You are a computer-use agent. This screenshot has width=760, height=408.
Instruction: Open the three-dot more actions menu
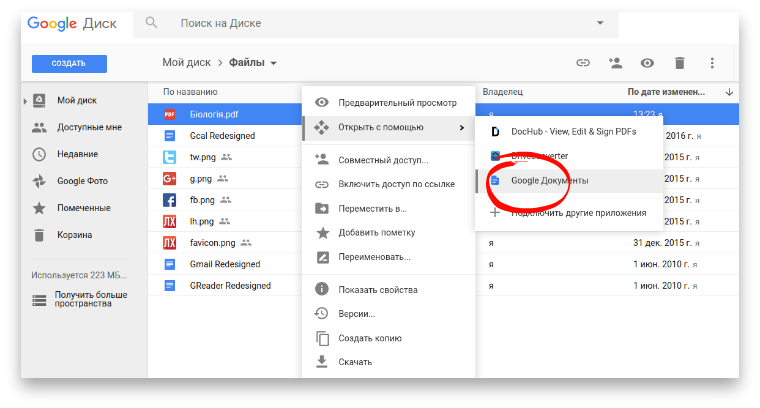(712, 63)
